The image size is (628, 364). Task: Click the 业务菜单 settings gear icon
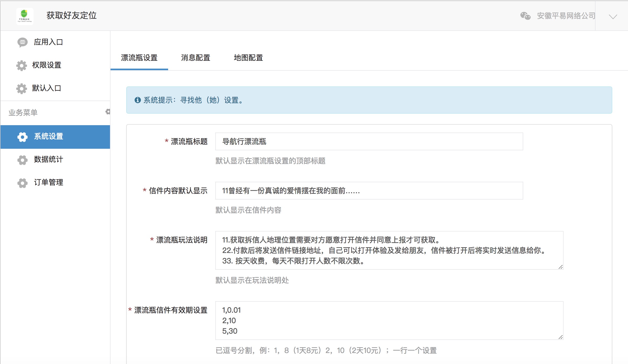click(x=108, y=112)
